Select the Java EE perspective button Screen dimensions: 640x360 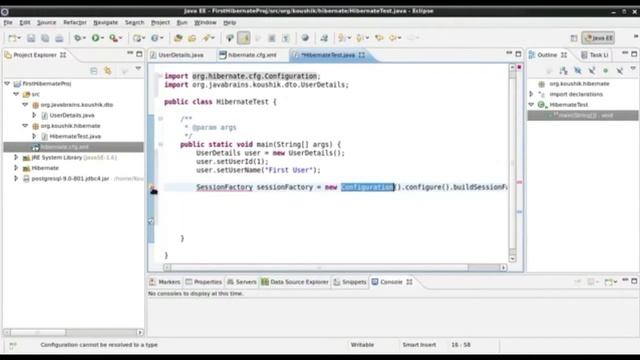coord(598,38)
